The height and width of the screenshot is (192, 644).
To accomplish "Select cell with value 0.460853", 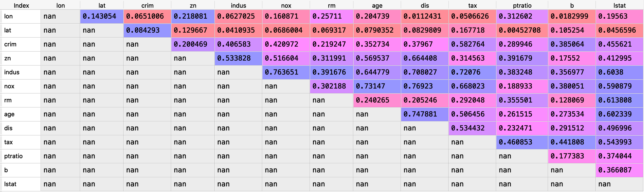I will pyautogui.click(x=522, y=142).
